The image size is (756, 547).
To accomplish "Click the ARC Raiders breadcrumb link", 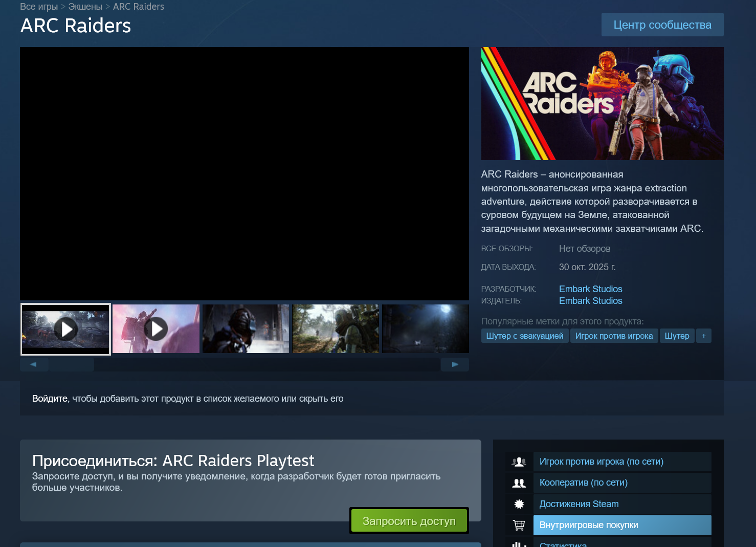I will pos(139,7).
